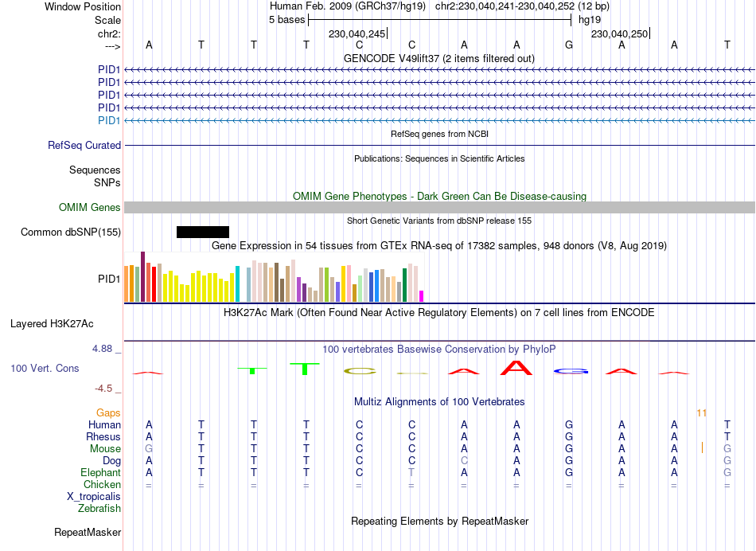This screenshot has height=551, width=756.
Task: Click the black dbSNP variant box
Action: tap(202, 232)
